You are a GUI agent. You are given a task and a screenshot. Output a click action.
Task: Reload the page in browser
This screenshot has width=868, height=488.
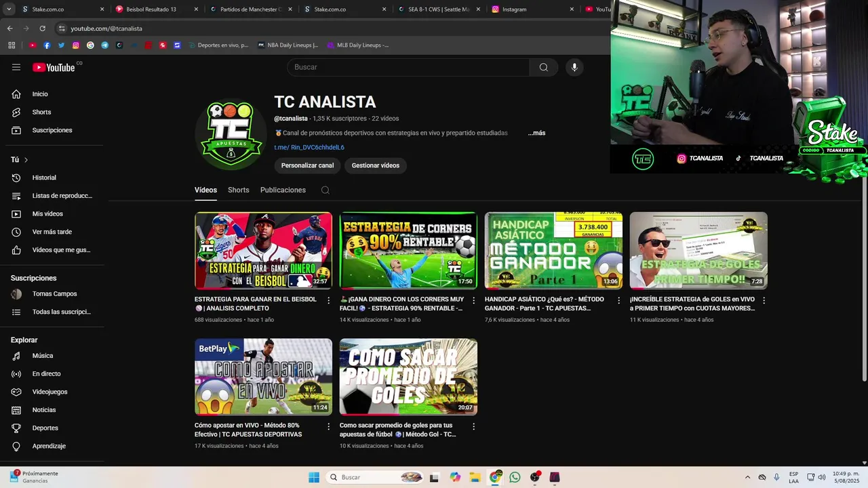coord(42,28)
